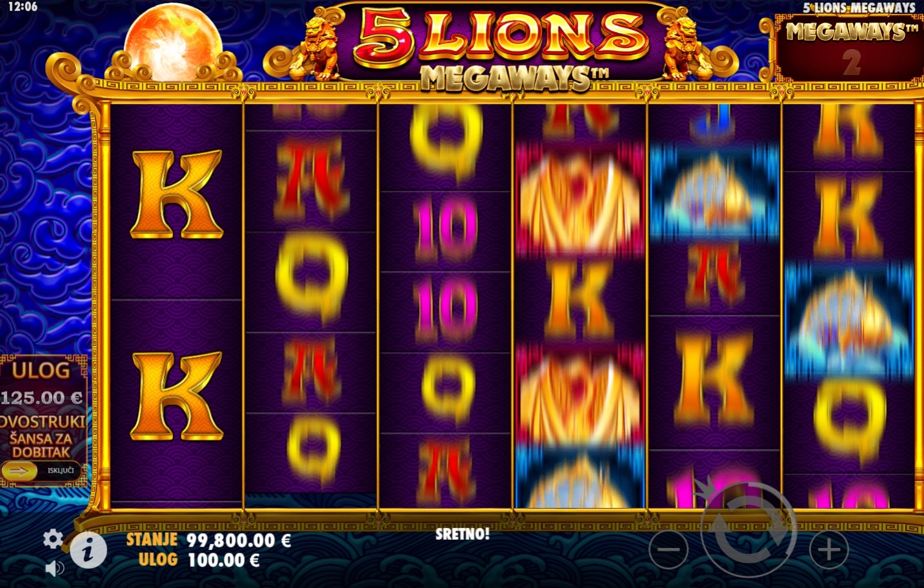924x588 pixels.
Task: Click the Sretno! message text
Action: point(462,534)
